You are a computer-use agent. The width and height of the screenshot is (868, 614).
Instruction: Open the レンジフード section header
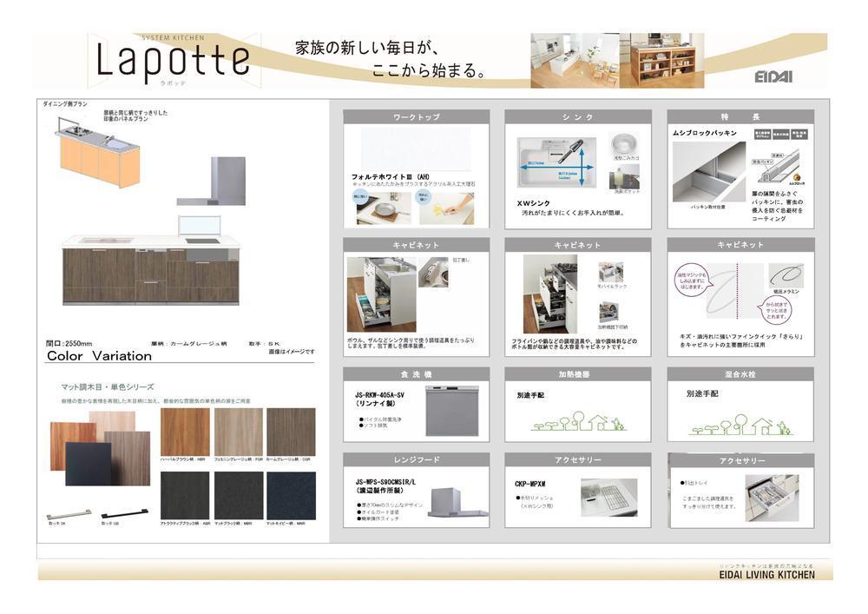[x=417, y=459]
